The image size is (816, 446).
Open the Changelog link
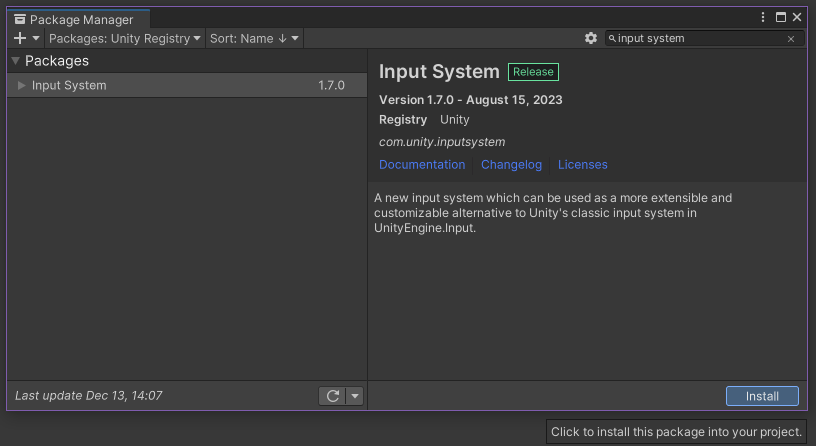[511, 165]
